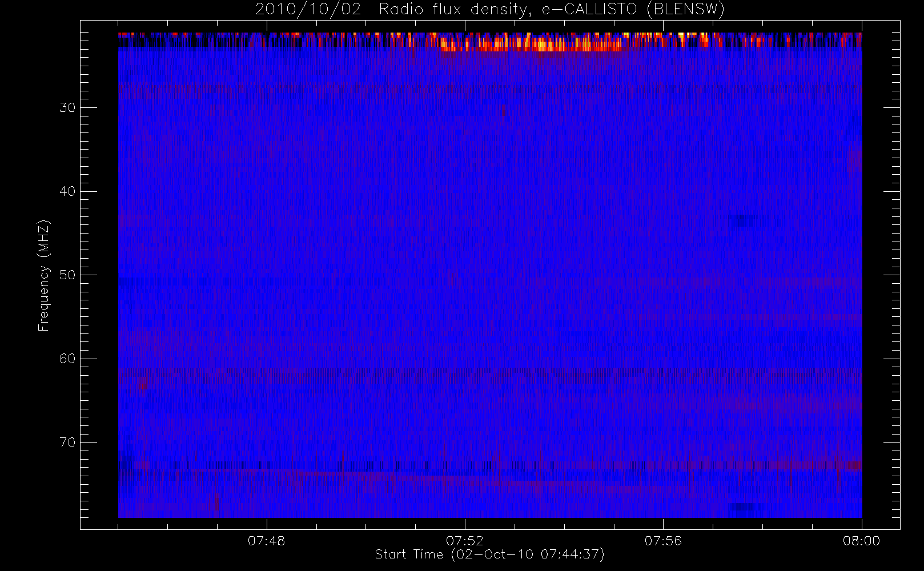The width and height of the screenshot is (924, 571).
Task: Click the 07:48 time tick label
Action: [266, 541]
